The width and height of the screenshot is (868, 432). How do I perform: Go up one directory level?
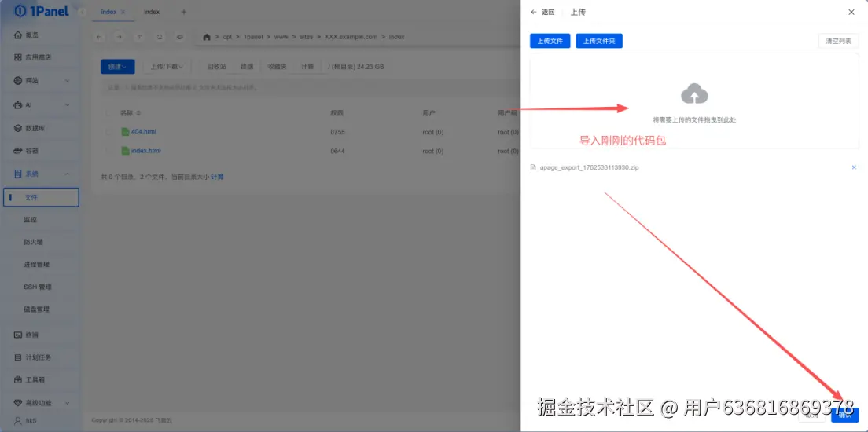[x=139, y=37]
